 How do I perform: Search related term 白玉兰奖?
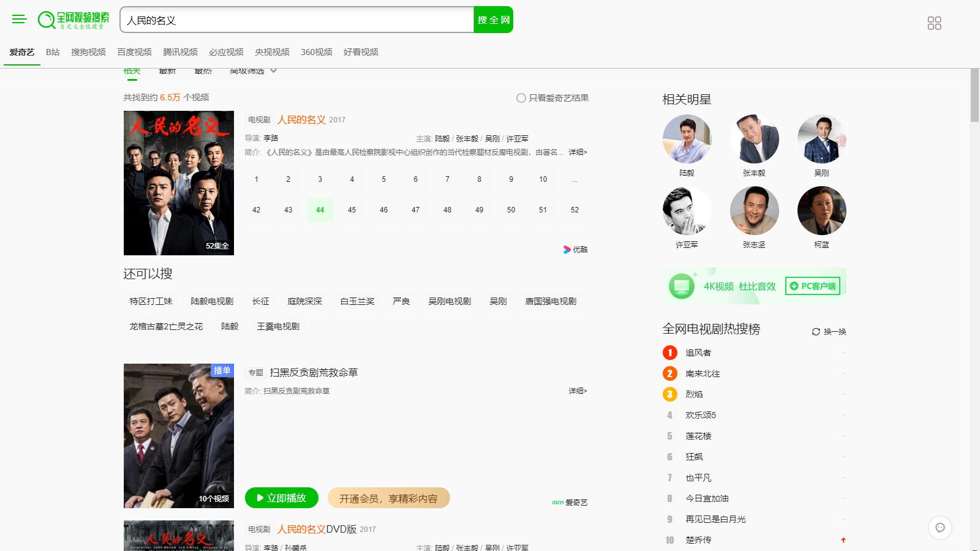357,302
